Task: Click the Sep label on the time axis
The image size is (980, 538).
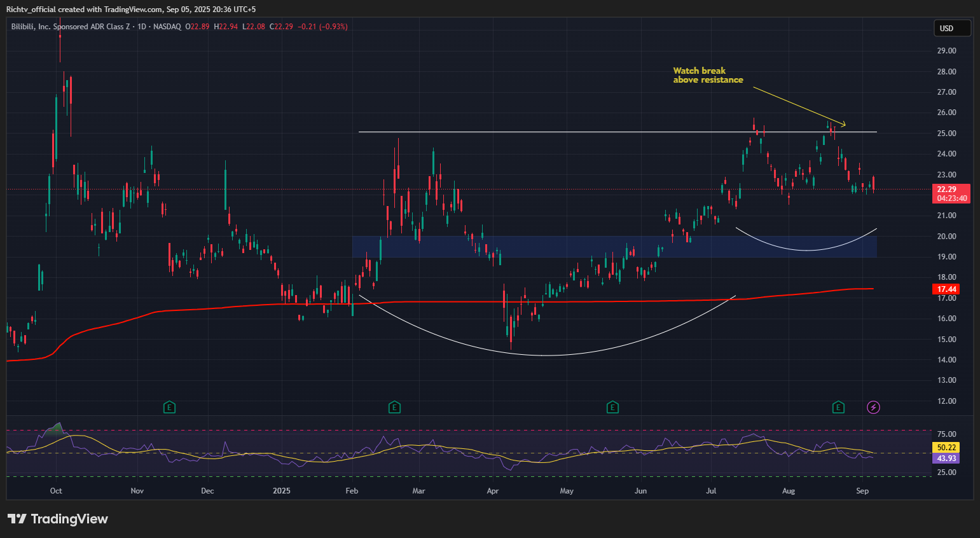Action: click(x=862, y=491)
